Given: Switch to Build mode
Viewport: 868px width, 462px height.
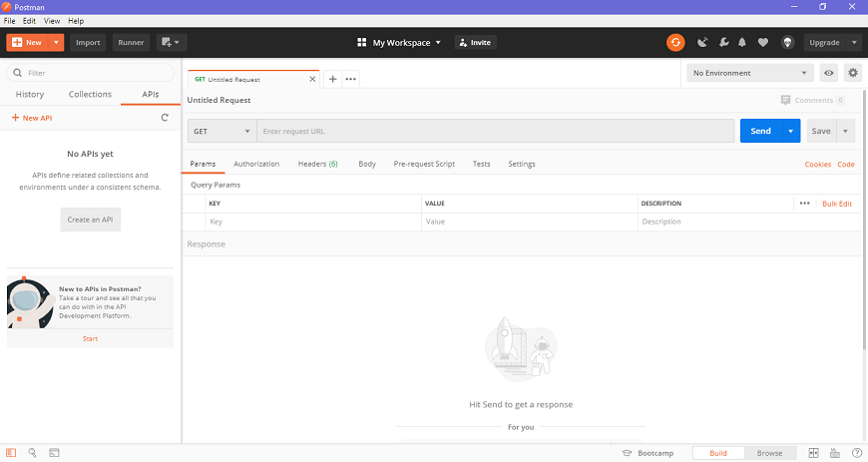Looking at the screenshot, I should click(x=718, y=453).
